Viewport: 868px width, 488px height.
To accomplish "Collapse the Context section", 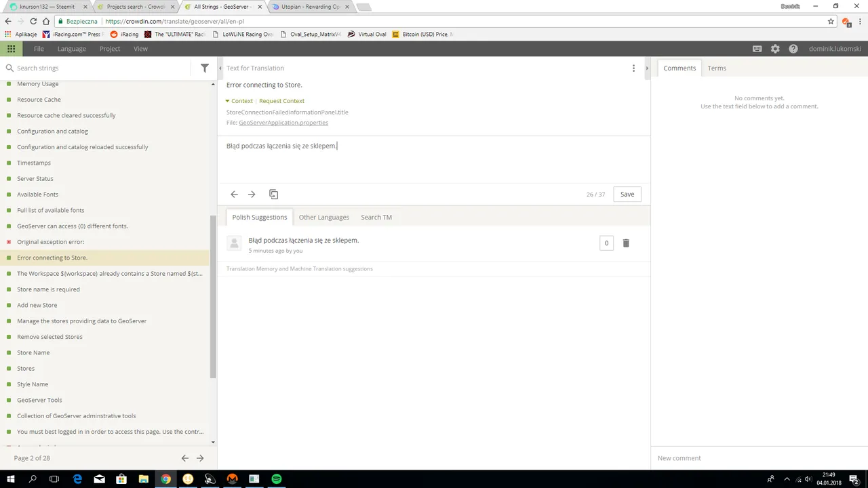I will 239,101.
